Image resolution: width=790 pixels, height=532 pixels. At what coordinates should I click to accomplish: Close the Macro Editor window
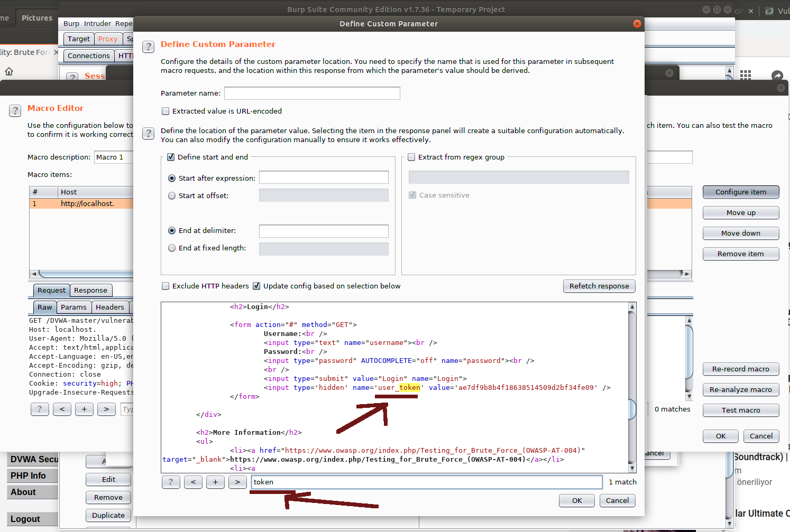pyautogui.click(x=781, y=88)
